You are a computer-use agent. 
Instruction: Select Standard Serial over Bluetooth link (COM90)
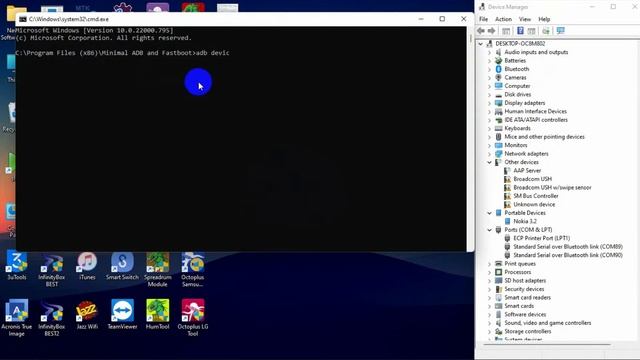click(568, 255)
